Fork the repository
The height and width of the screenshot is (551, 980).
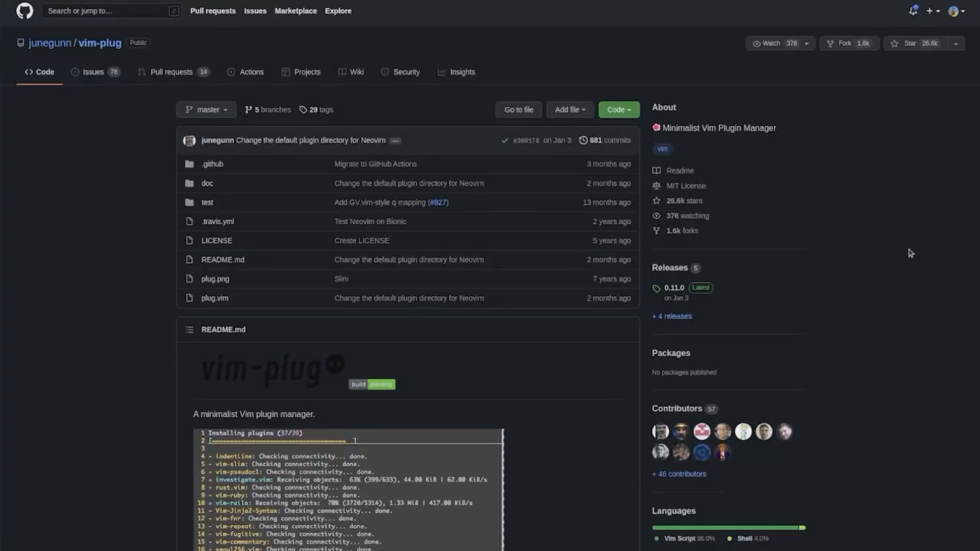(849, 43)
